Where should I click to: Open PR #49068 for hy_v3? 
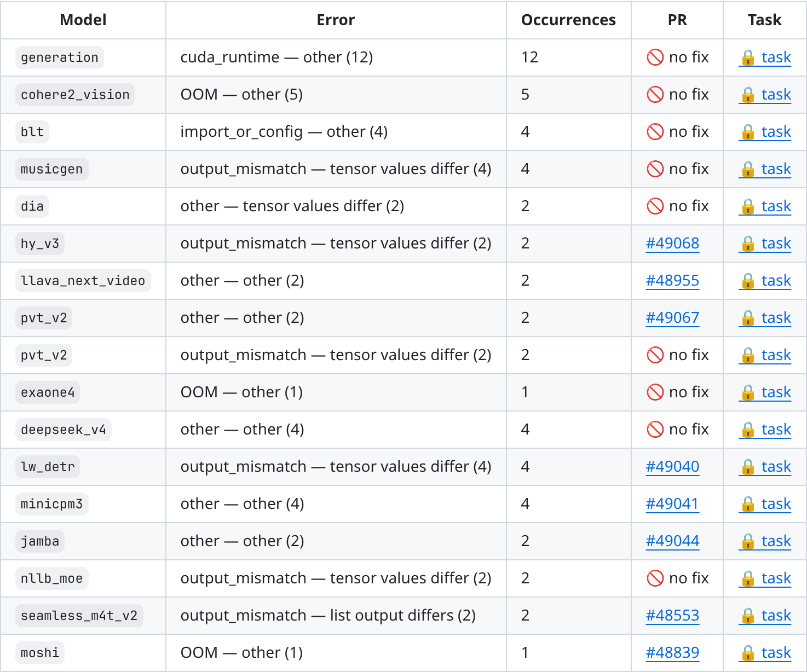tap(672, 244)
